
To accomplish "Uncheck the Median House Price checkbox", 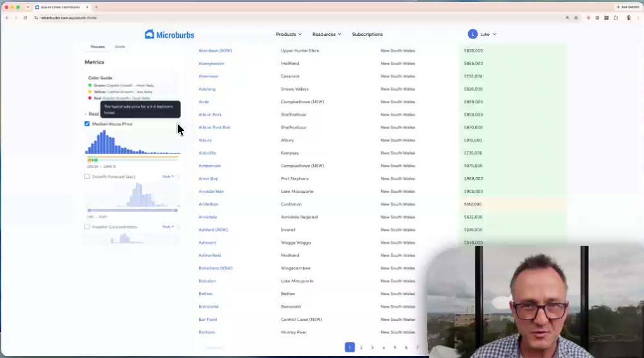I will coord(87,124).
